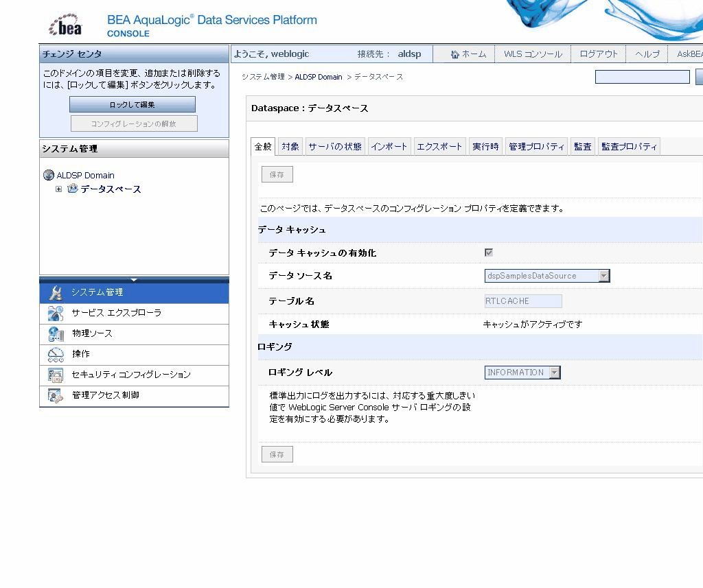Click the システム管理 breadcrumb
703x588 pixels.
point(263,77)
